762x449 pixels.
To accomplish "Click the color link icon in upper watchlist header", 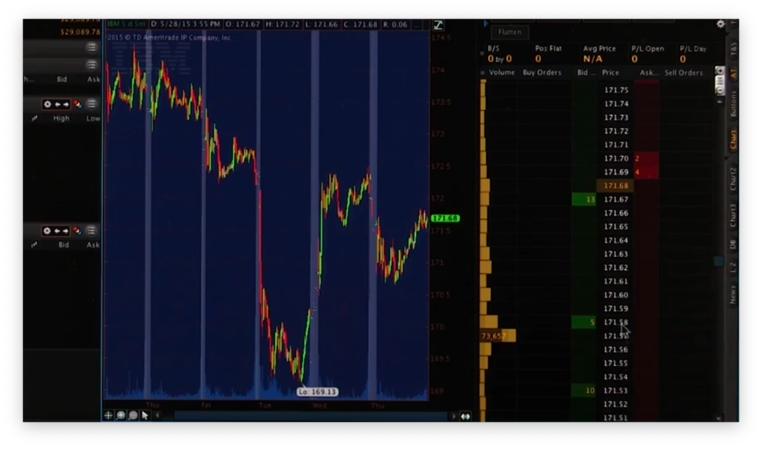I will click(x=77, y=104).
